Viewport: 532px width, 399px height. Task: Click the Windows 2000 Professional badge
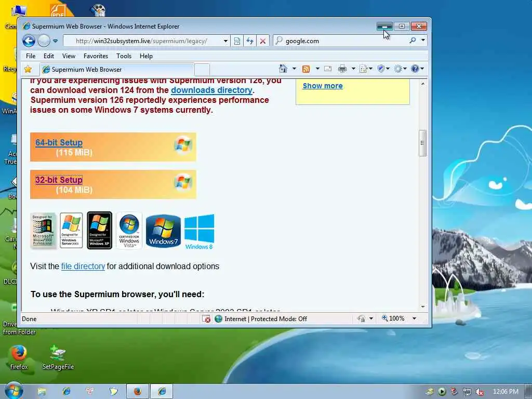pyautogui.click(x=43, y=230)
